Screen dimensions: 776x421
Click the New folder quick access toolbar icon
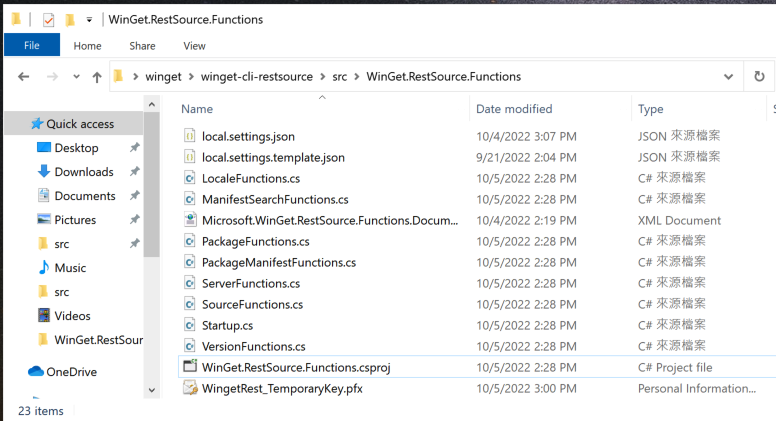(x=70, y=20)
